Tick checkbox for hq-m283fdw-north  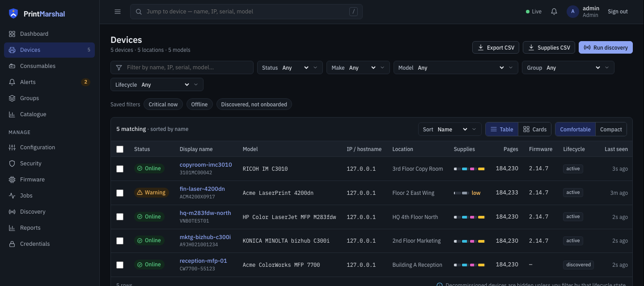120,217
